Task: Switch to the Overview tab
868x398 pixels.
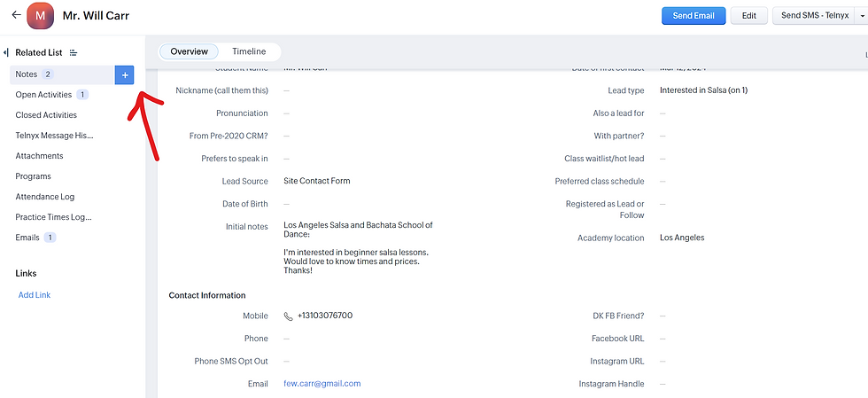Action: click(190, 51)
